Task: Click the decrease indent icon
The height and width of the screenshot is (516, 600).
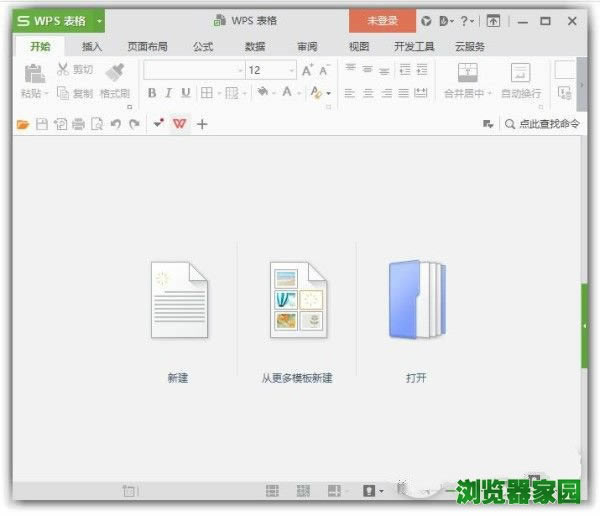Action: (405, 70)
